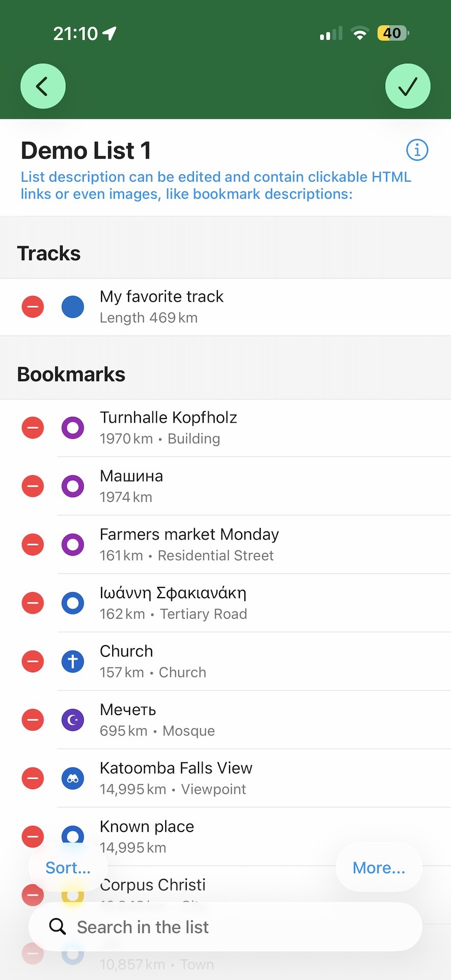Viewport: 451px width, 980px height.
Task: Open the Sort... options
Action: (68, 868)
